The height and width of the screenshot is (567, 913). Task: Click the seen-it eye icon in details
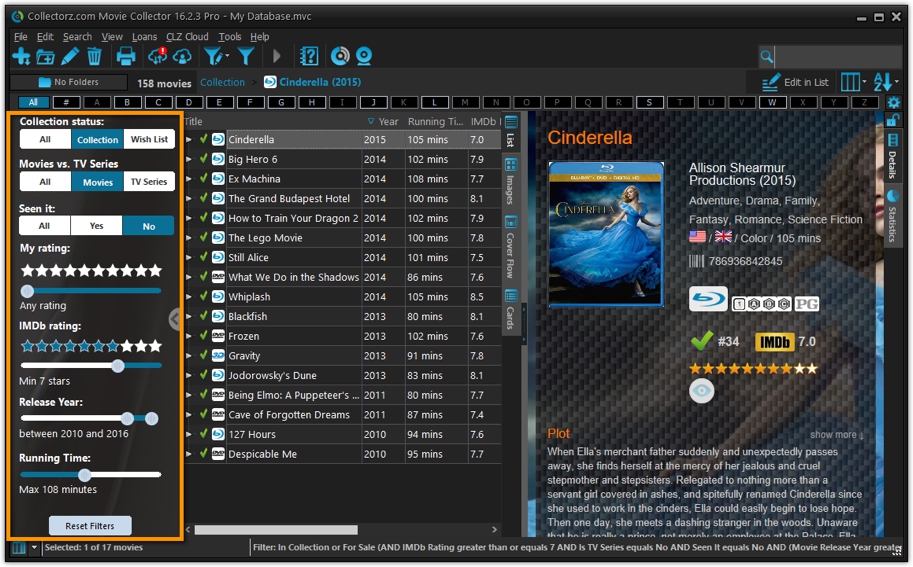(702, 391)
